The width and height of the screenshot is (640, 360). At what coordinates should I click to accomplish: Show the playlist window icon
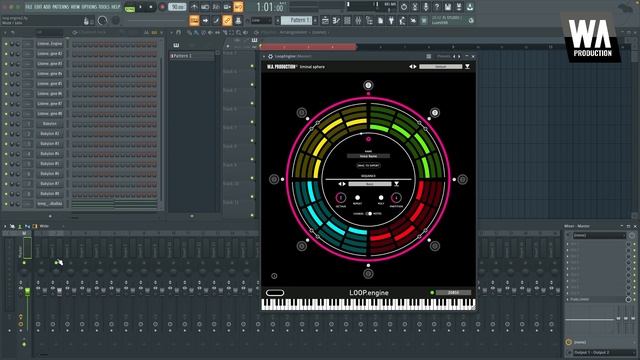[x=325, y=20]
